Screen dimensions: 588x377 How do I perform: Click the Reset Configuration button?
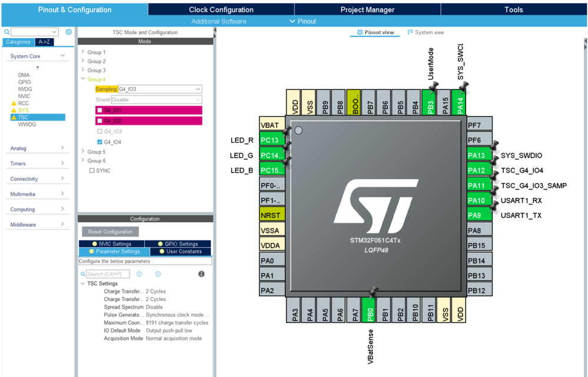[110, 232]
